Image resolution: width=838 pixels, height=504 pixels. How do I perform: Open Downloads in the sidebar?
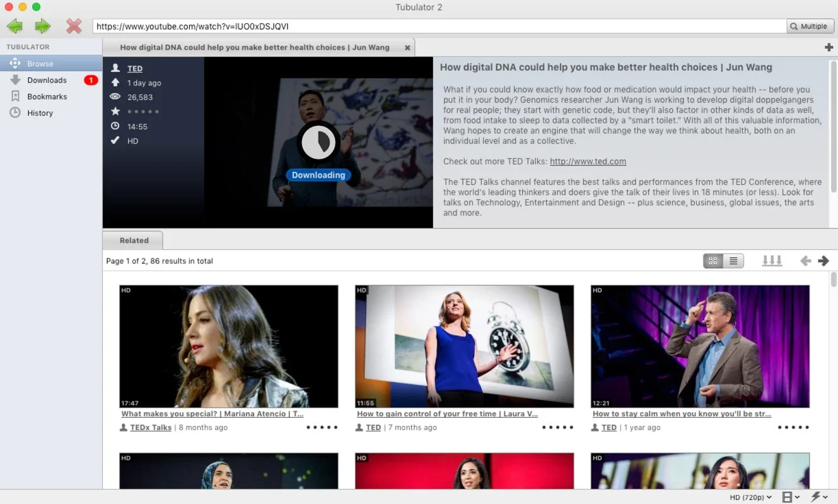(x=51, y=80)
